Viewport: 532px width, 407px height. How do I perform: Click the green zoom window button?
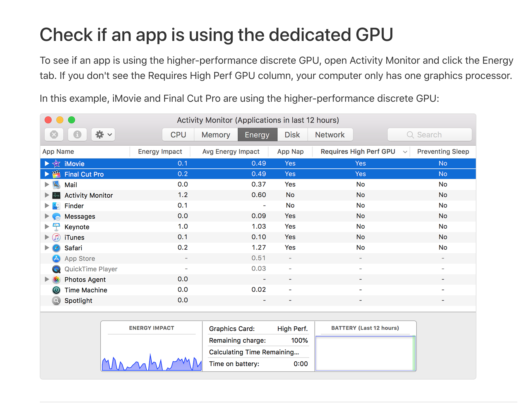(x=72, y=120)
